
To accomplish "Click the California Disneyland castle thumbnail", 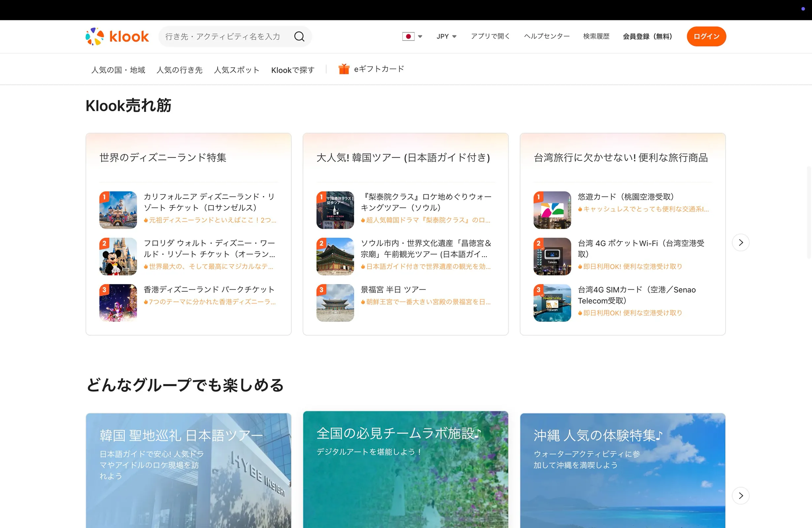I will click(x=118, y=210).
